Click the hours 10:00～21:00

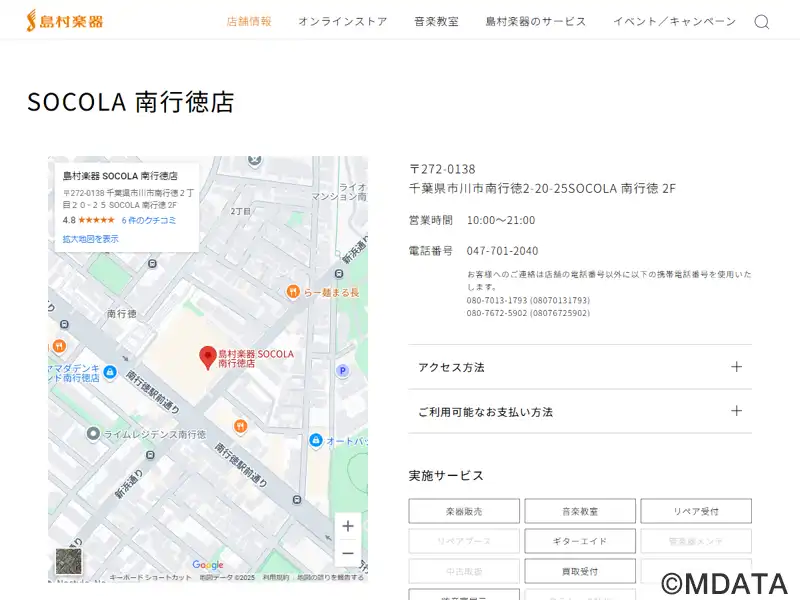pos(501,220)
